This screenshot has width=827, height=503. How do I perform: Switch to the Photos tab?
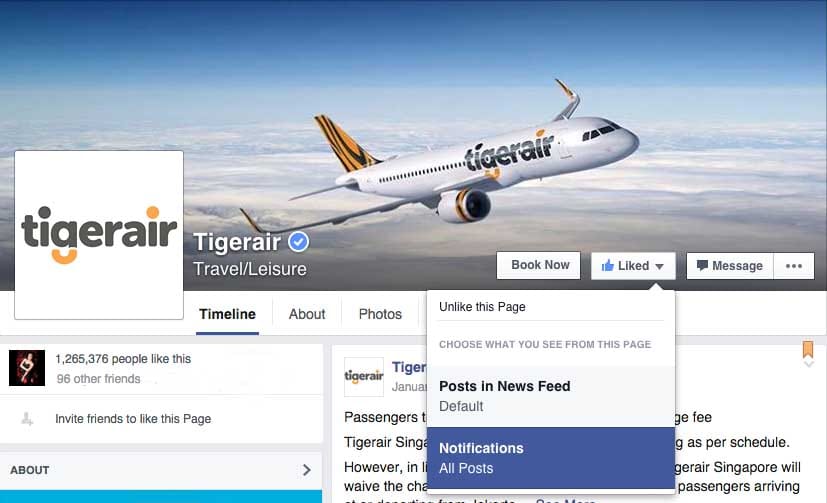380,314
